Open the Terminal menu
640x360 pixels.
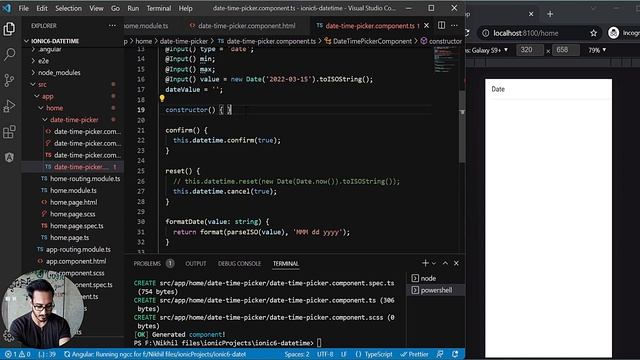(x=159, y=8)
